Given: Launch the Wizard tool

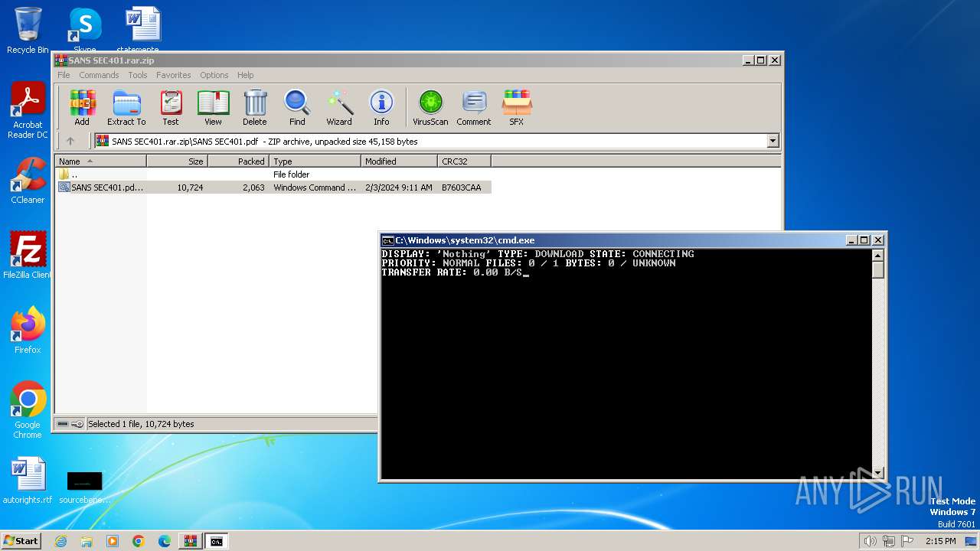Looking at the screenshot, I should [339, 108].
